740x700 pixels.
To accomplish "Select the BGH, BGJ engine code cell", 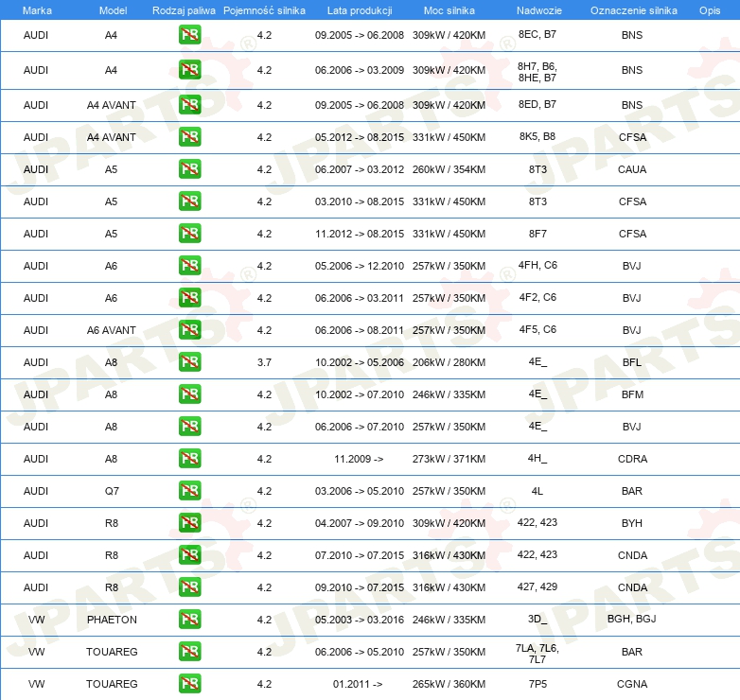I will 633,620.
